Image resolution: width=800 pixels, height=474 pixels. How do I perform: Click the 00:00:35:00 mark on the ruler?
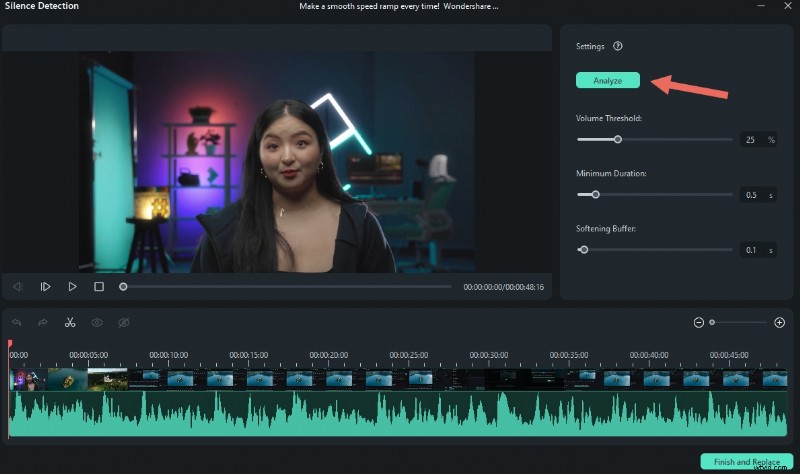pos(569,355)
